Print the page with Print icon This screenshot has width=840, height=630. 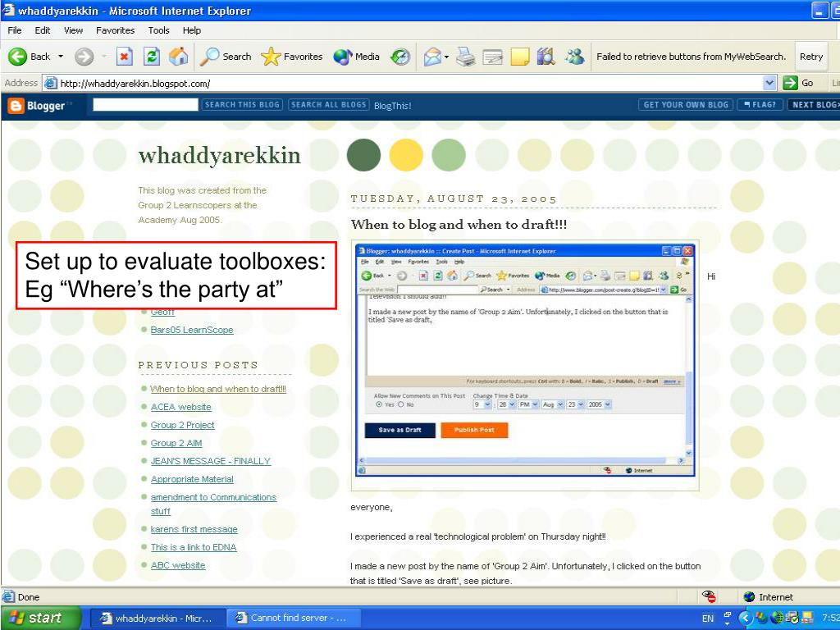pos(466,57)
